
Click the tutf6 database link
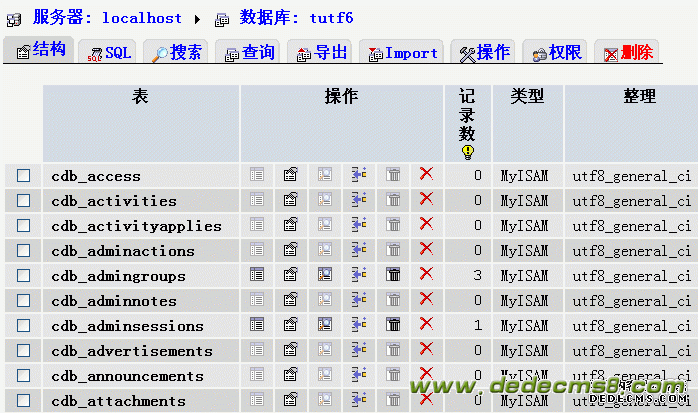329,17
